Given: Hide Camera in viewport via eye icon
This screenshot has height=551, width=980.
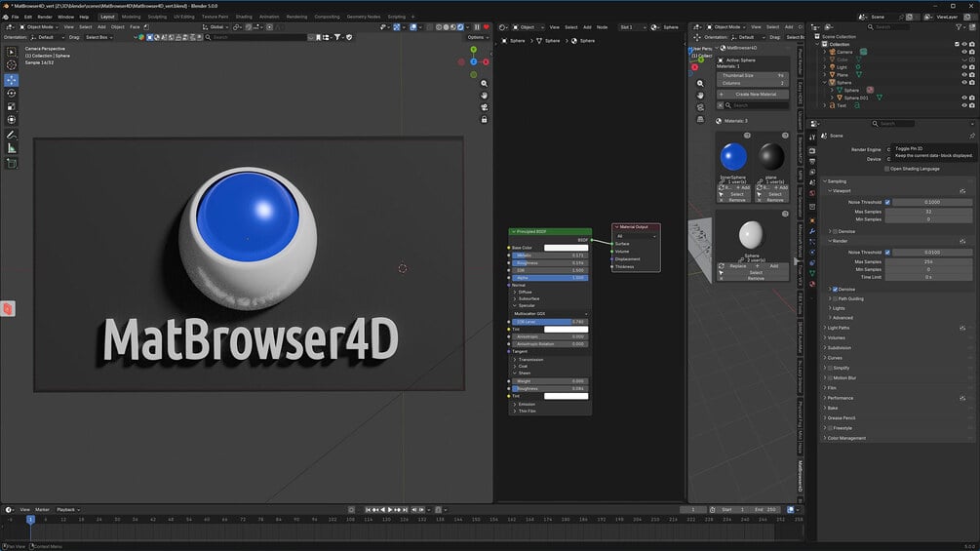Looking at the screenshot, I should [x=964, y=52].
